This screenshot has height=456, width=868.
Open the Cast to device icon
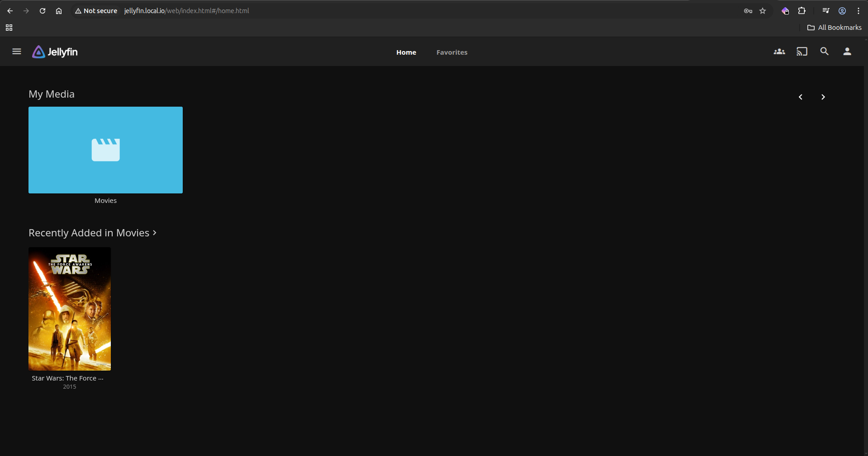click(802, 52)
